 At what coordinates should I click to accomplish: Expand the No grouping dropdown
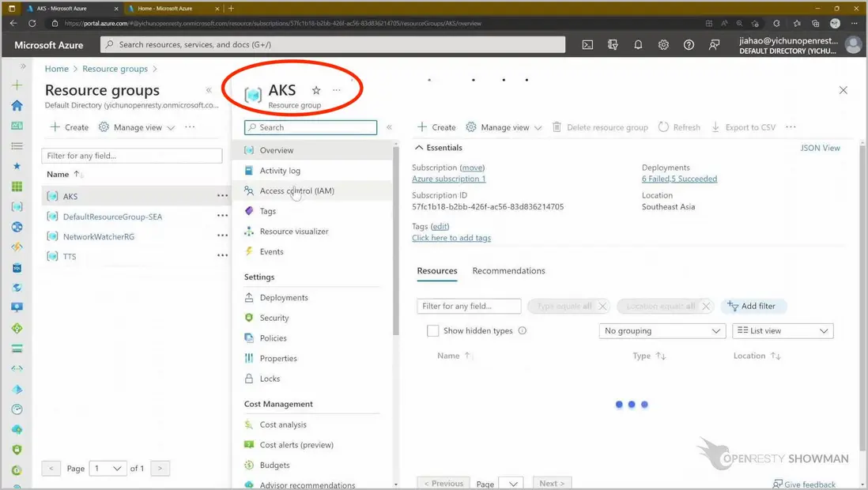click(662, 330)
